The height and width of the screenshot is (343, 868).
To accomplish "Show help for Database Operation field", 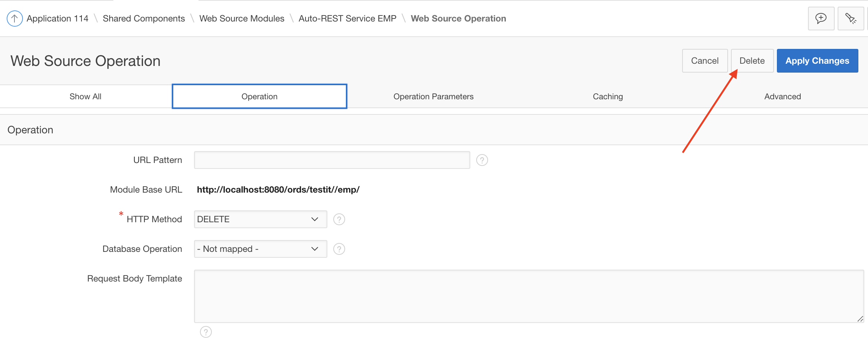I will click(x=339, y=249).
